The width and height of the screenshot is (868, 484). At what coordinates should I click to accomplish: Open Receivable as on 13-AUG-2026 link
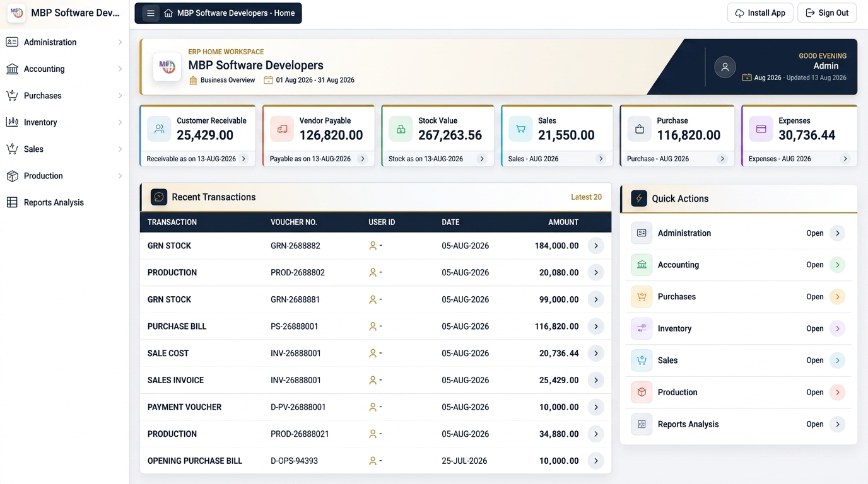click(x=197, y=159)
